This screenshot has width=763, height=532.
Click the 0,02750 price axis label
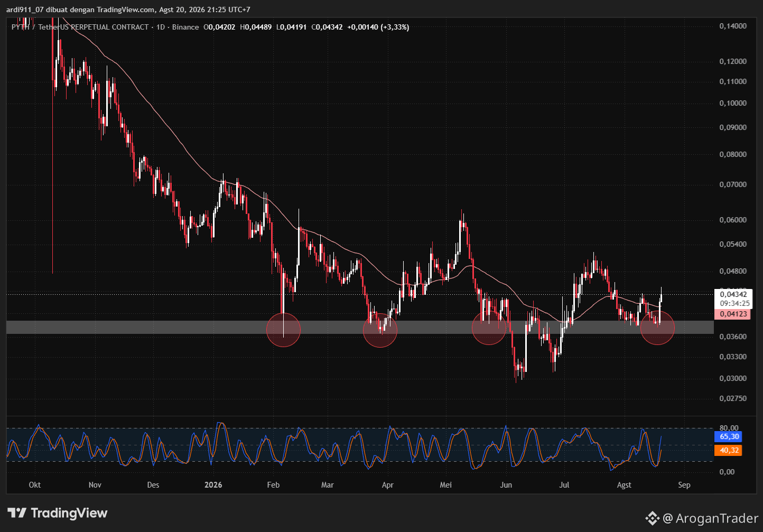click(733, 398)
